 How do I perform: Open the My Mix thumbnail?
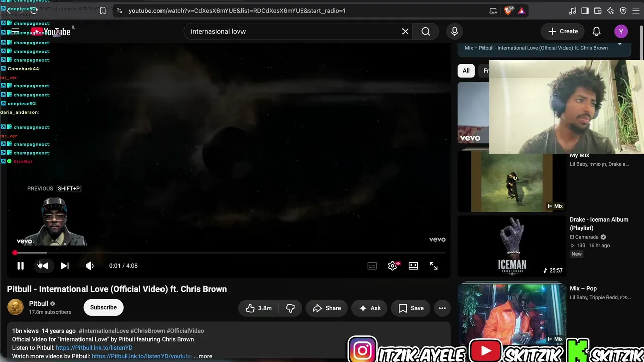[512, 182]
